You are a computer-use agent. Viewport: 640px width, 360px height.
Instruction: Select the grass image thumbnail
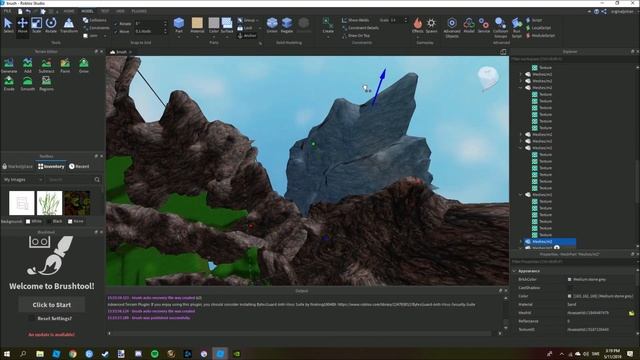coord(49,203)
